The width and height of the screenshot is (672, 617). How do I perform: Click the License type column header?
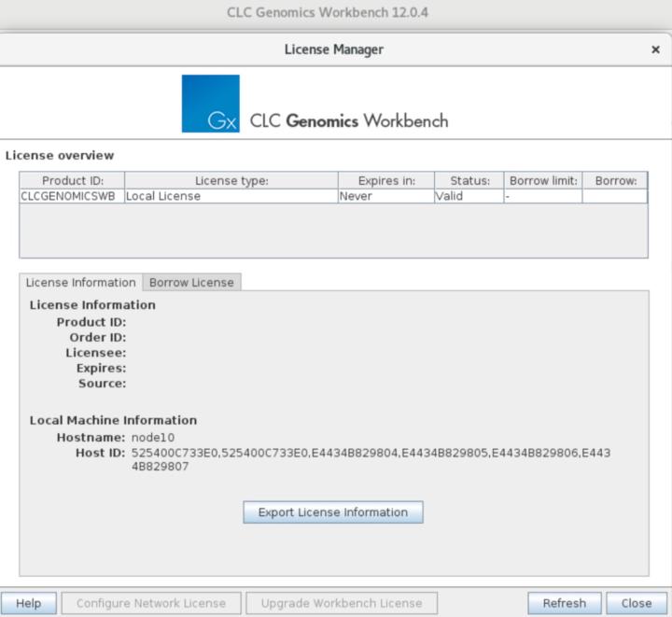231,180
